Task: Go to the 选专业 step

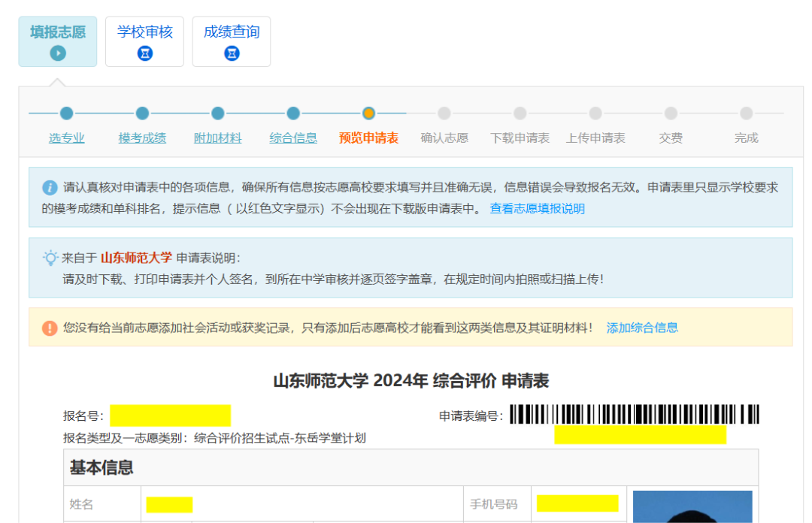Action: coord(67,138)
